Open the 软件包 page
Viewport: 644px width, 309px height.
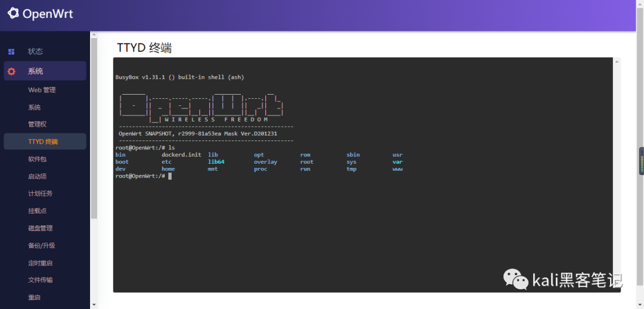point(38,159)
